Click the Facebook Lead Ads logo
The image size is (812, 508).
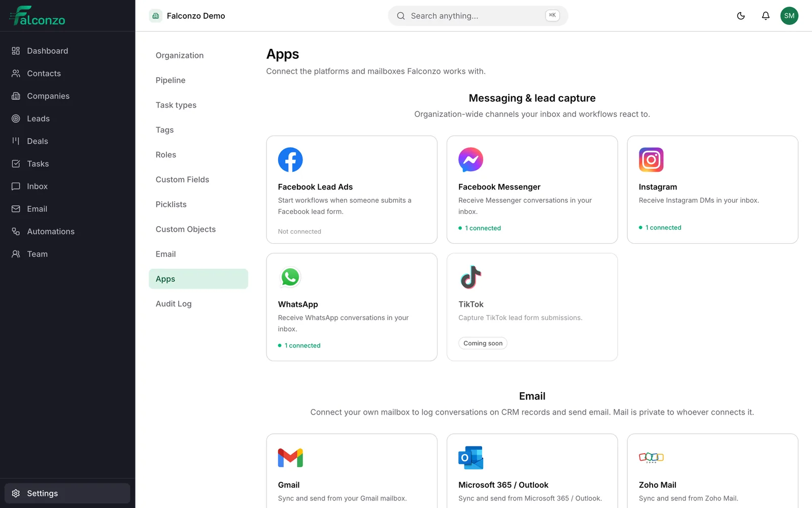click(x=290, y=160)
